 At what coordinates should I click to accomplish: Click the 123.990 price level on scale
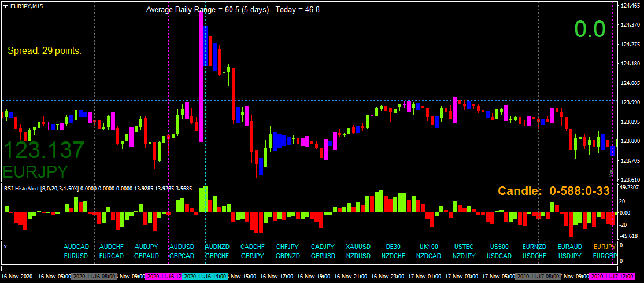click(x=631, y=102)
